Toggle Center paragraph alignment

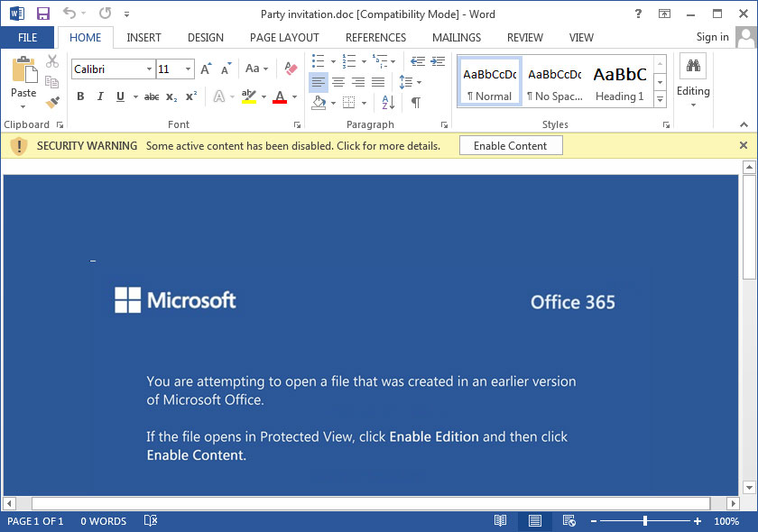pos(338,82)
